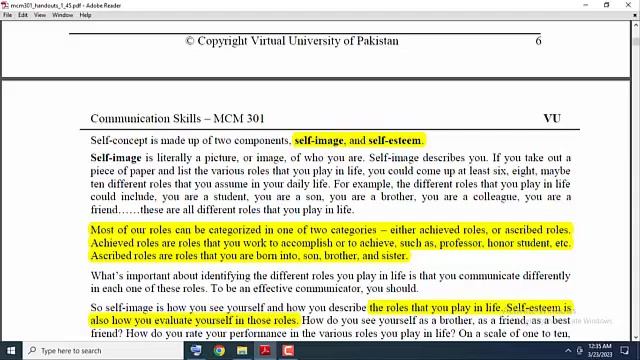Show hidden system tray icons
Image resolution: width=640 pixels, height=360 pixels.
point(568,351)
